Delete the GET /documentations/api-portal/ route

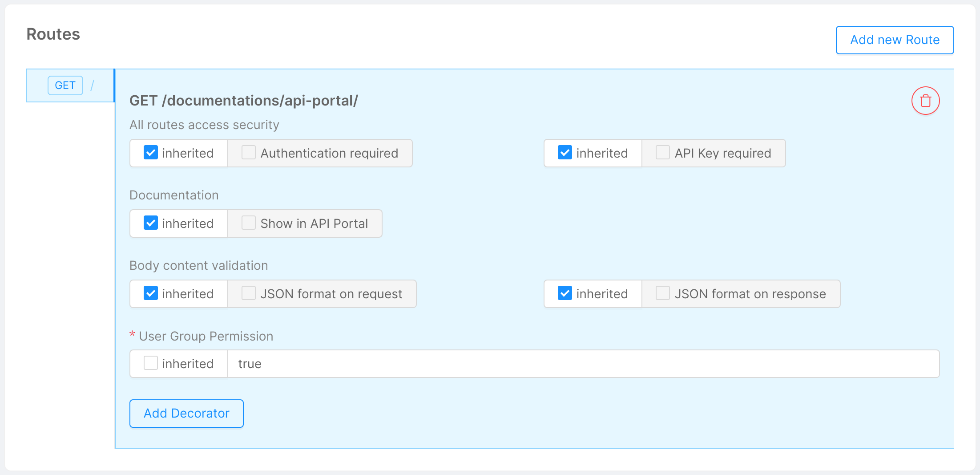(926, 101)
